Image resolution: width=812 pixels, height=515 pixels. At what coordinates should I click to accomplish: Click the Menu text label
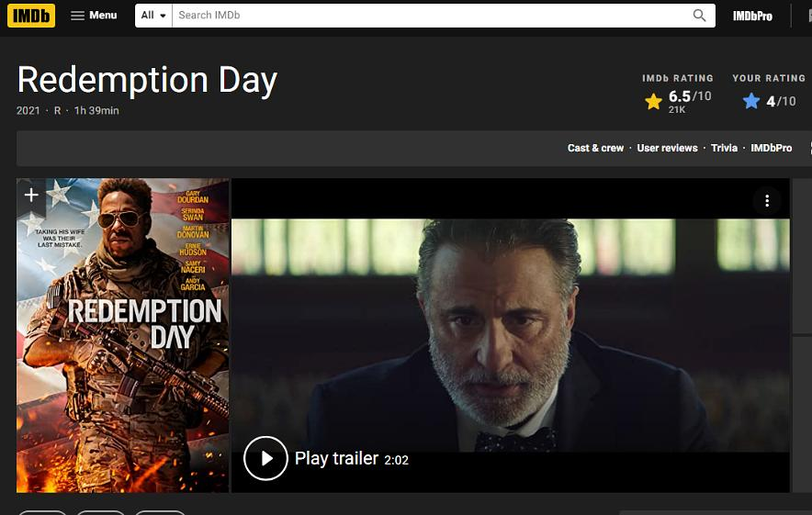coord(103,16)
